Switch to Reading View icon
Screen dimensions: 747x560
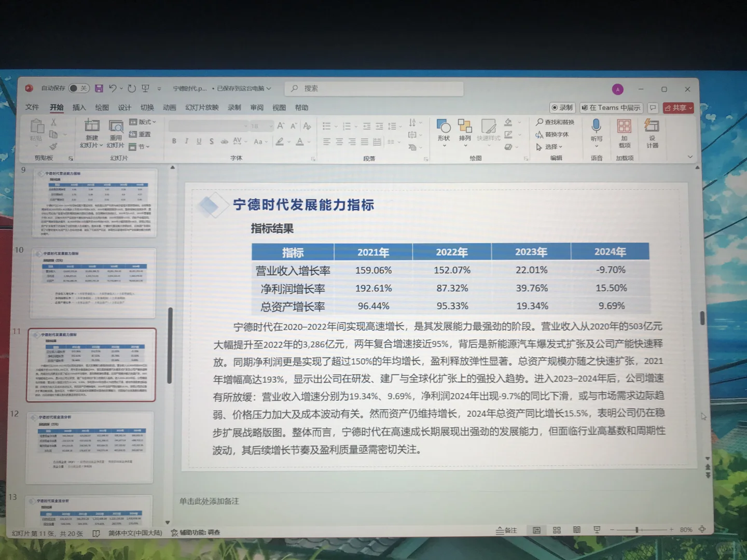pyautogui.click(x=576, y=530)
